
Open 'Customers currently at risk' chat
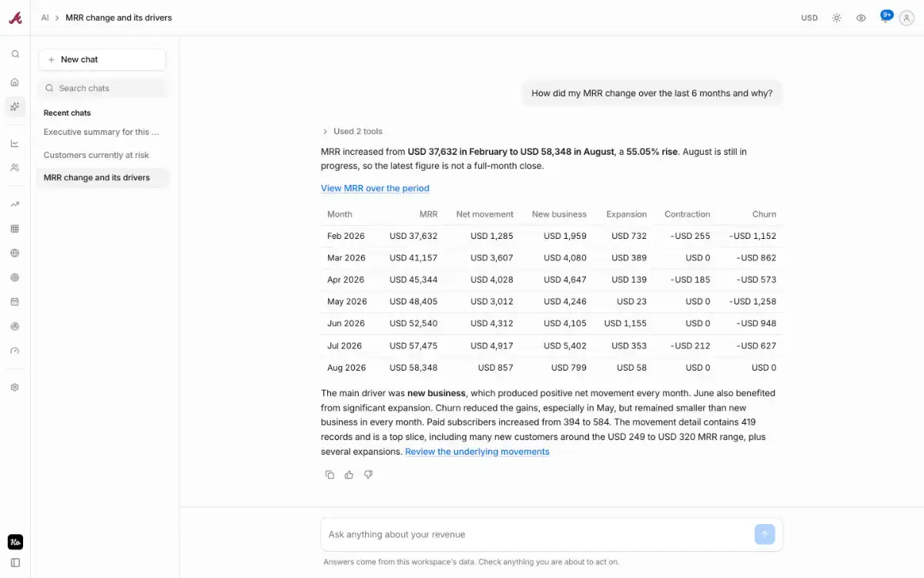(102, 155)
